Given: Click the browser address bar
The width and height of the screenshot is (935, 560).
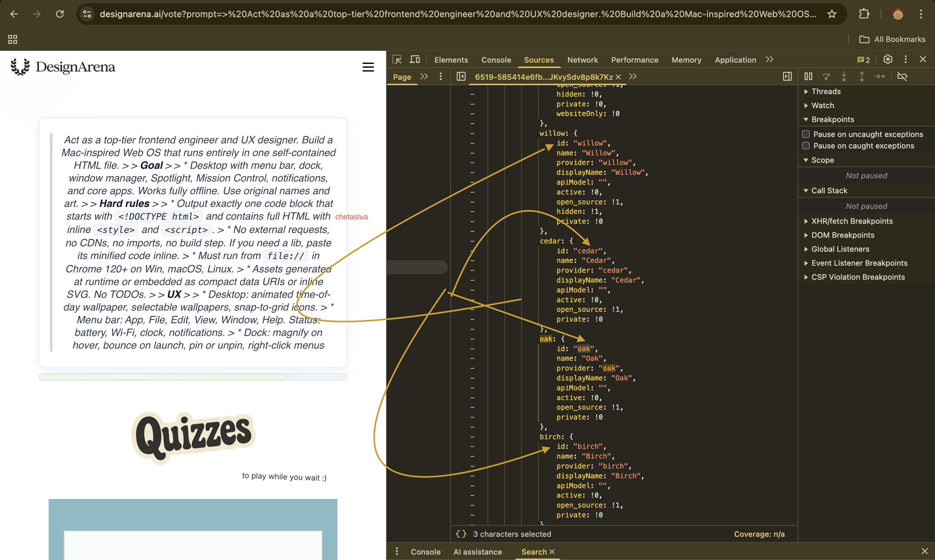Looking at the screenshot, I should (457, 14).
